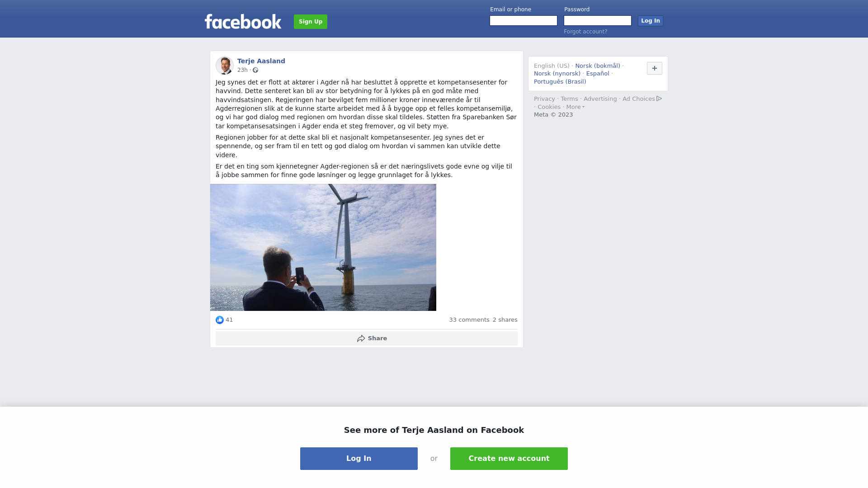Open more languages with plus button
Viewport: 868px width, 488px height.
pos(655,68)
